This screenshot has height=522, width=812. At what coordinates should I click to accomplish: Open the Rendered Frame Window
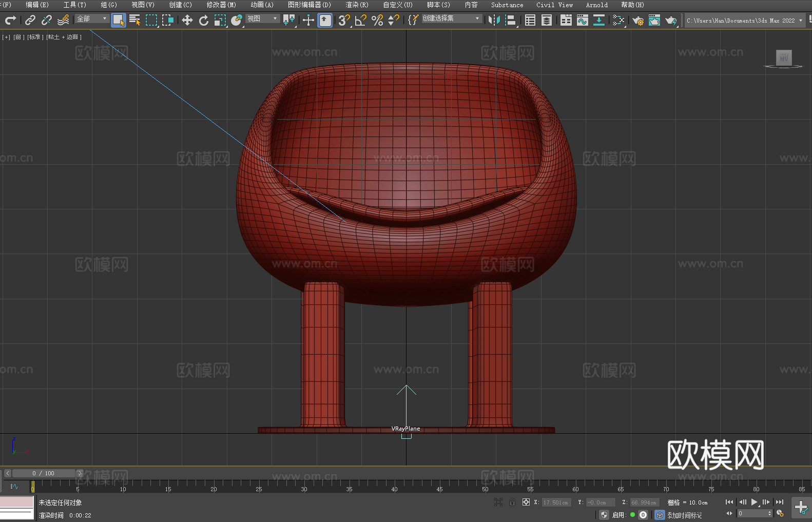coord(654,20)
